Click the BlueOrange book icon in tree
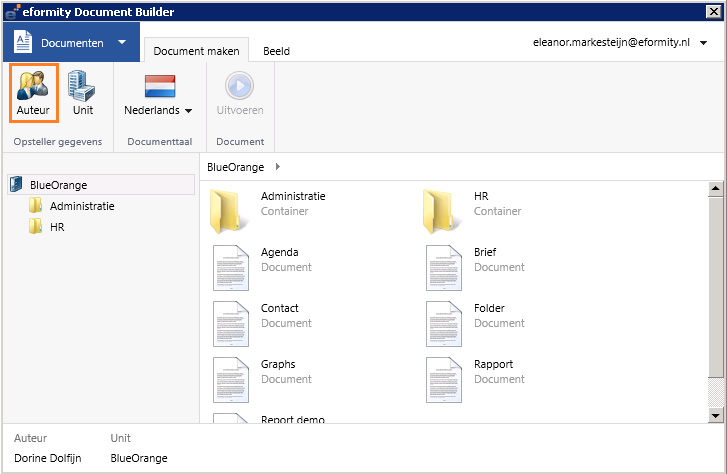727x474 pixels. 16,184
